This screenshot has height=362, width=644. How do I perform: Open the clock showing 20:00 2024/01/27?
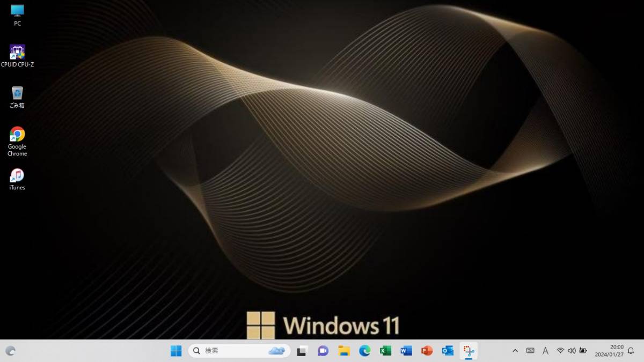point(609,351)
